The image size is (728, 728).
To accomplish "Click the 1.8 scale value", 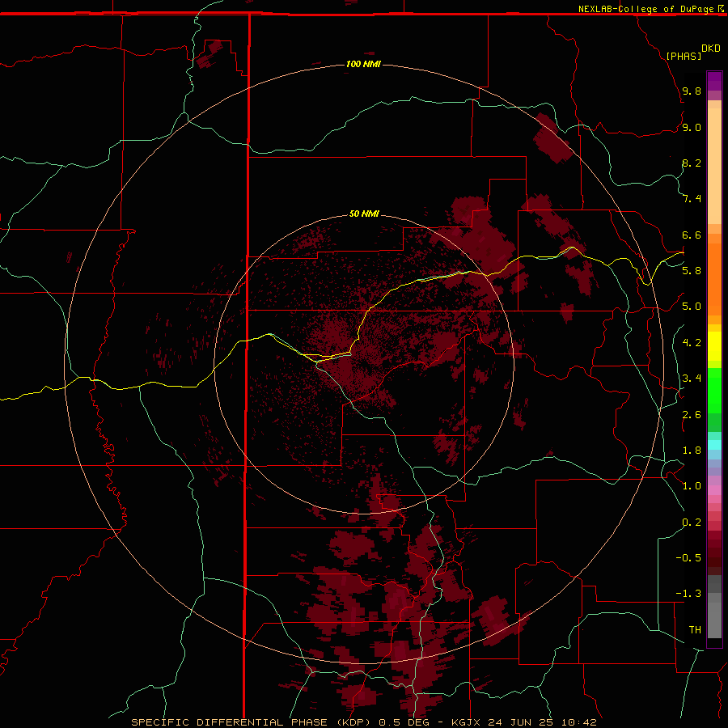I will click(x=692, y=451).
